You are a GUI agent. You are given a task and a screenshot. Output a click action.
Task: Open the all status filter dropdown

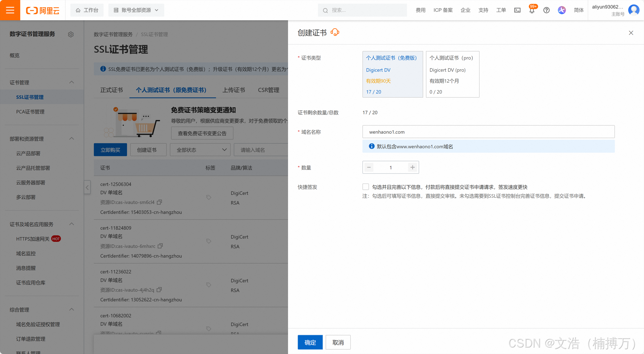click(x=200, y=150)
